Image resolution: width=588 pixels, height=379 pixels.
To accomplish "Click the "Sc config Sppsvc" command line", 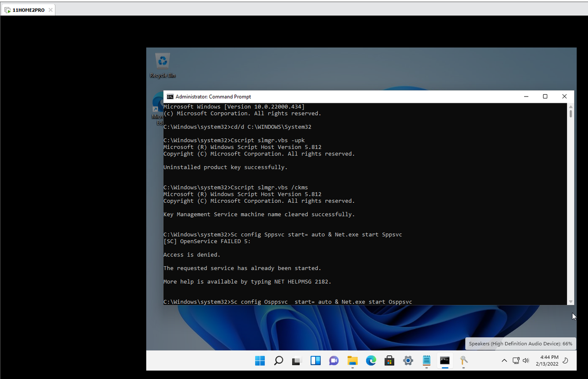I will coord(283,235).
